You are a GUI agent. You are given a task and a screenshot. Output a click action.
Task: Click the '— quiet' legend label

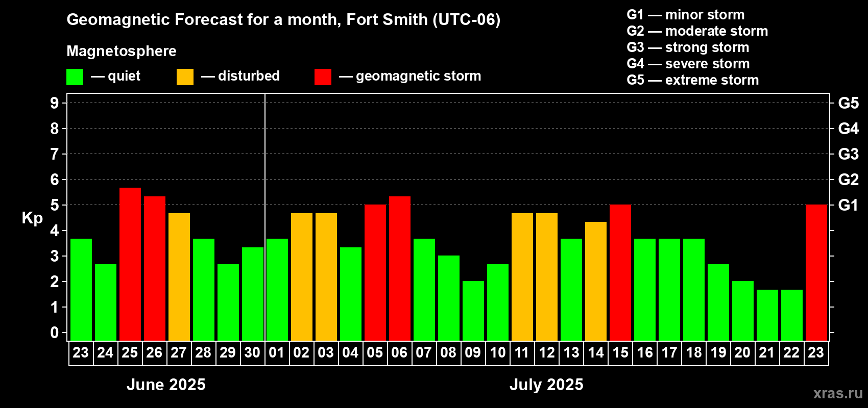point(115,76)
